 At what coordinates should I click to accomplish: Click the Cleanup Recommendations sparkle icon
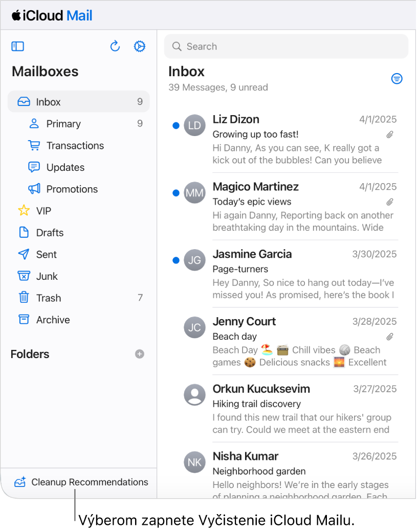[20, 482]
